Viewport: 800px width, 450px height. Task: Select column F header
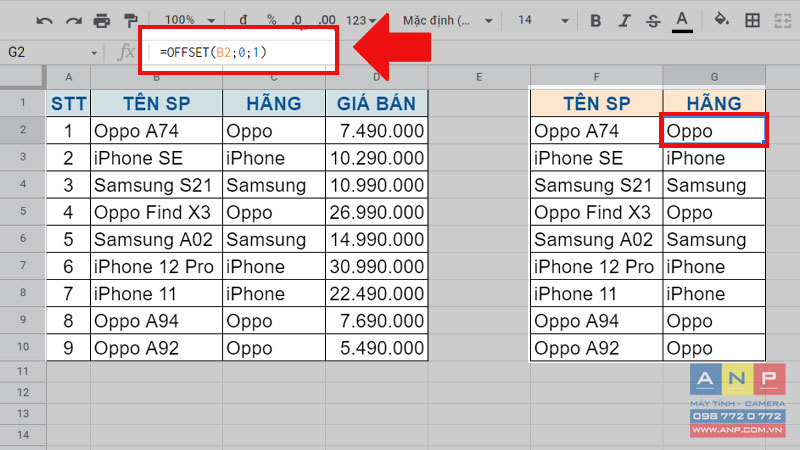596,77
